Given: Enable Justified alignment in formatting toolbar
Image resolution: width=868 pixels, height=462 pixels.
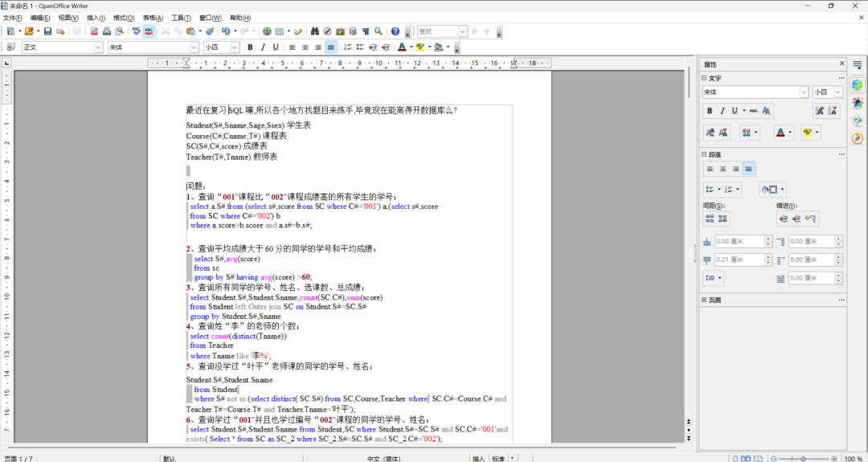Looking at the screenshot, I should (x=331, y=47).
